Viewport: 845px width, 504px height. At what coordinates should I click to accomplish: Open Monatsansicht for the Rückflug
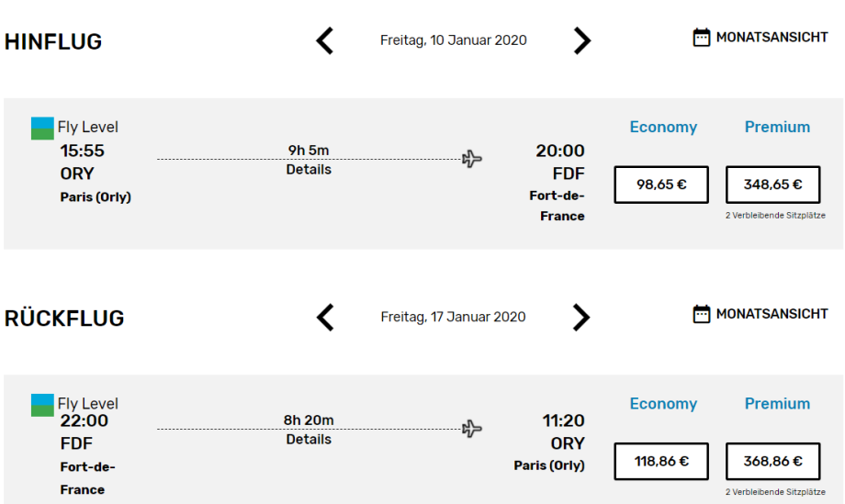772,314
